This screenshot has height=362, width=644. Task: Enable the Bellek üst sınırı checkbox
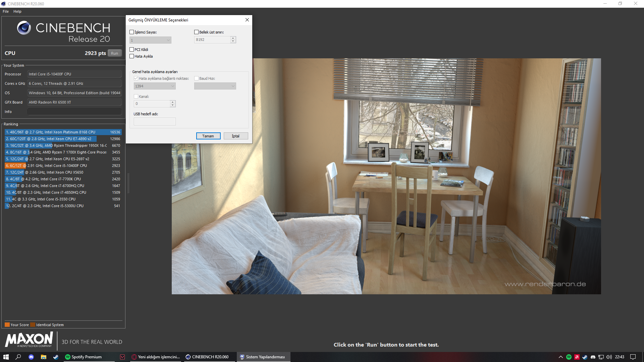tap(197, 32)
